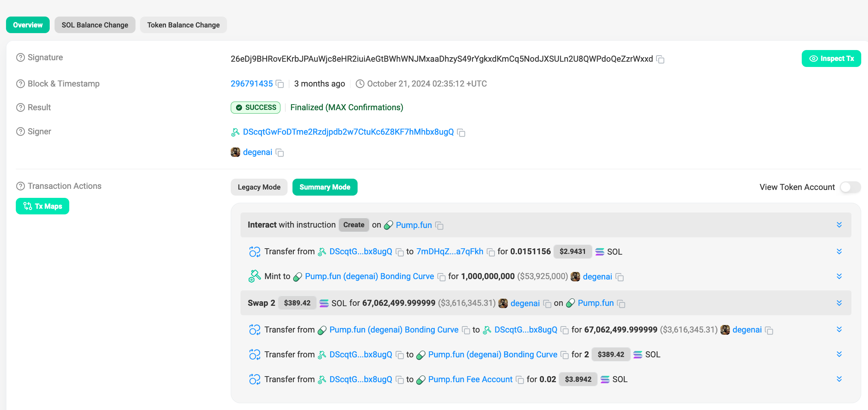The image size is (868, 410).
Task: Open the SOL Balance Change tab
Action: (x=95, y=25)
